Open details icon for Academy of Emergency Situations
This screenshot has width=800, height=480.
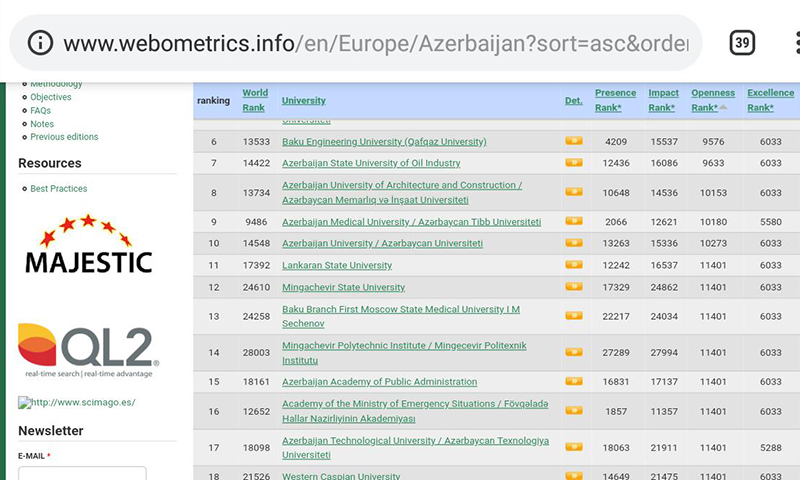(574, 410)
